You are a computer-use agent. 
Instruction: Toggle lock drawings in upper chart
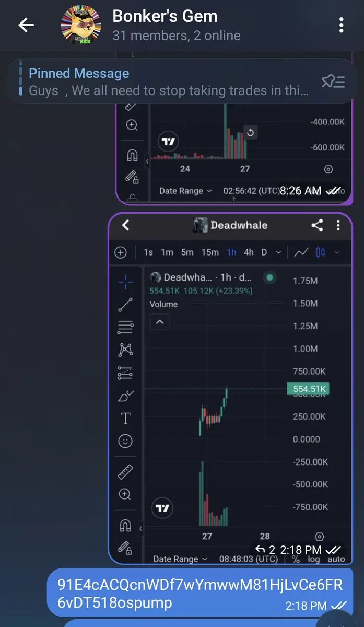click(x=132, y=178)
